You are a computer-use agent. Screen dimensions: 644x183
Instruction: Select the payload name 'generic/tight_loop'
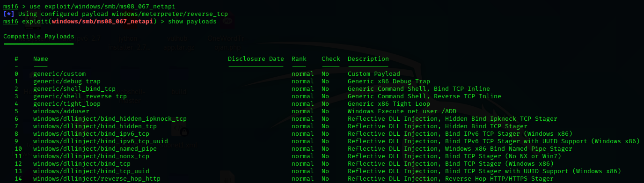coord(66,104)
